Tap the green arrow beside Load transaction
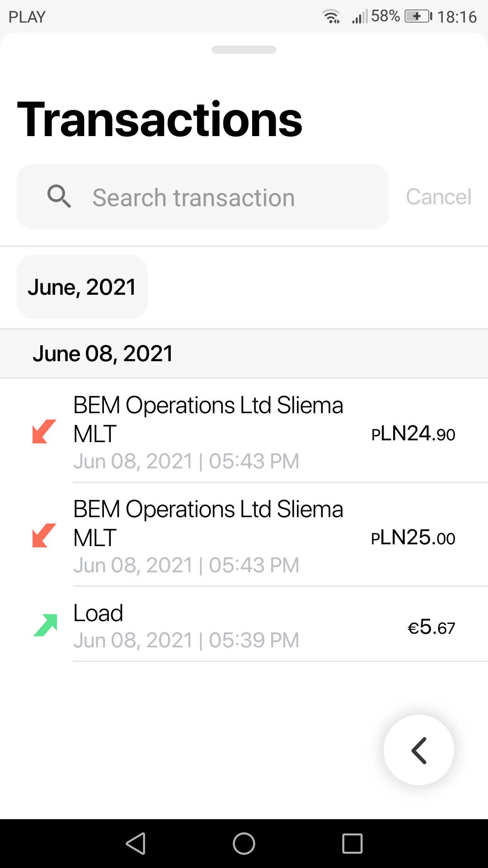The height and width of the screenshot is (868, 488). [x=45, y=625]
